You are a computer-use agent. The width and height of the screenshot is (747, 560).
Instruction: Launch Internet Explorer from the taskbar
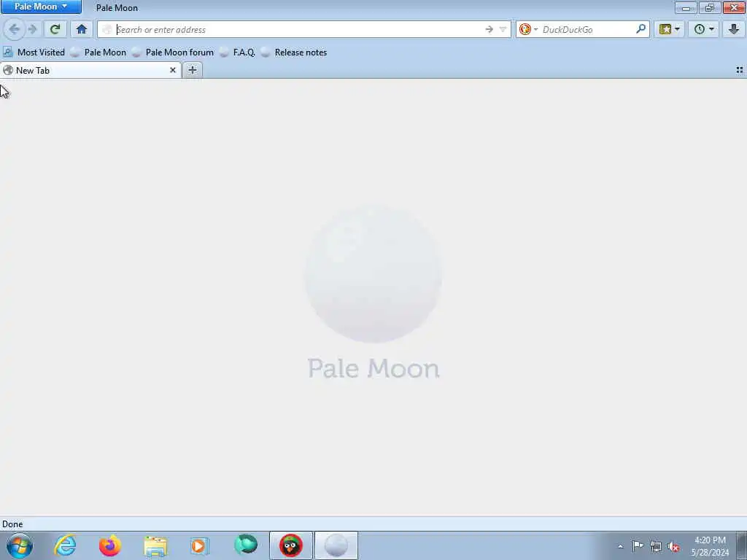[65, 545]
